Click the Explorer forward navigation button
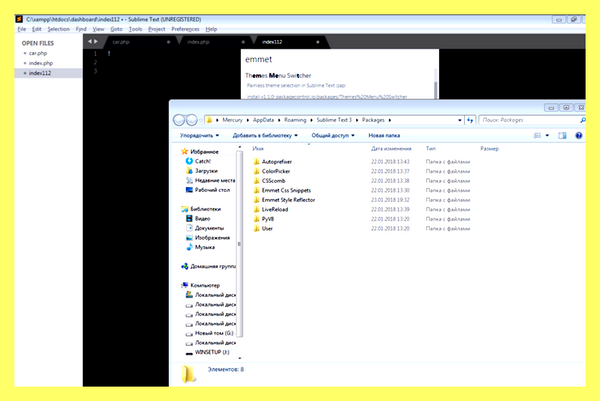The width and height of the screenshot is (600, 401). point(191,120)
